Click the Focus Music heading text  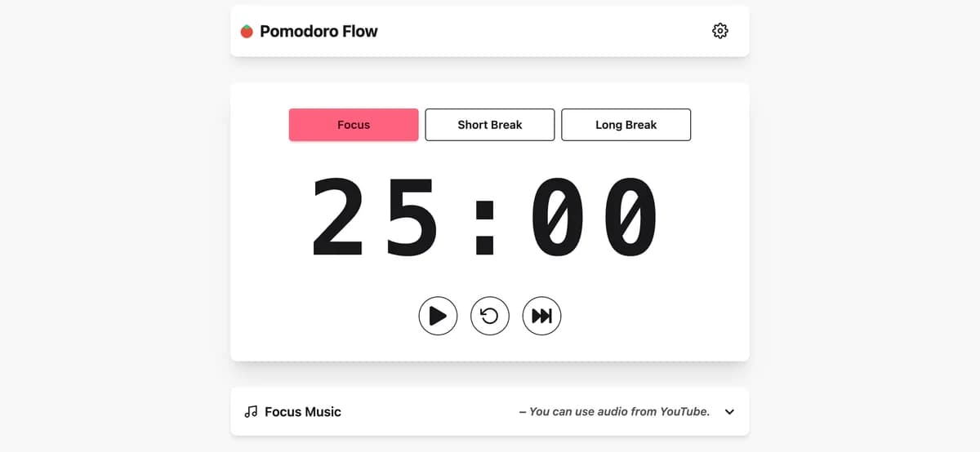coord(303,412)
